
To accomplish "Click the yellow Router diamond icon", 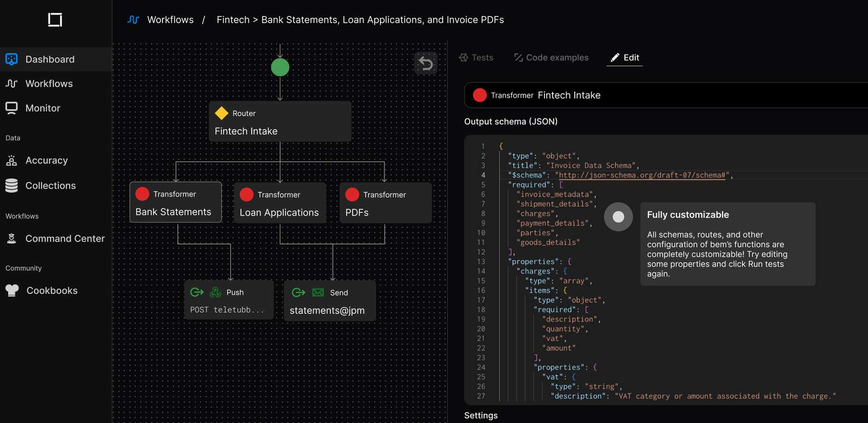I will 222,113.
